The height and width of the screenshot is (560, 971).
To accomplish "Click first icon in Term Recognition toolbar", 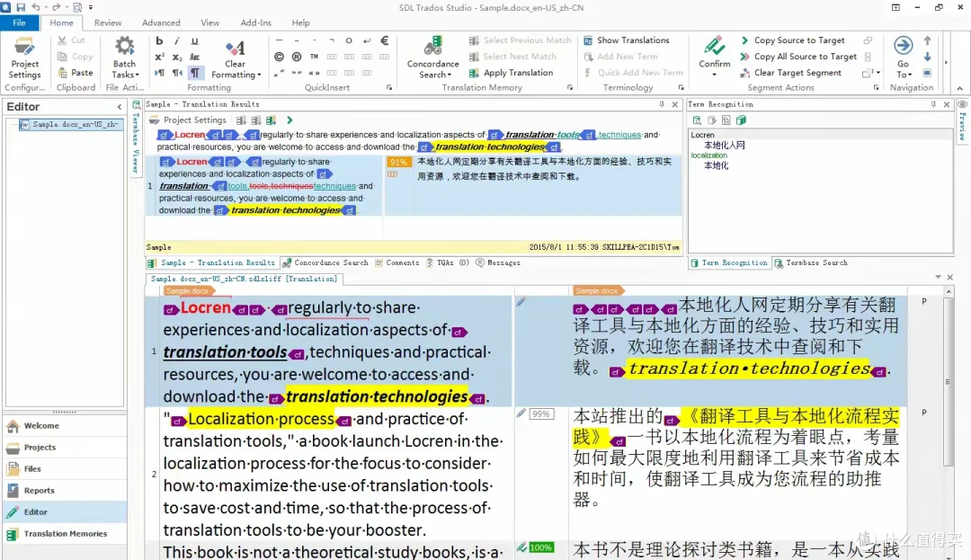I will 697,120.
